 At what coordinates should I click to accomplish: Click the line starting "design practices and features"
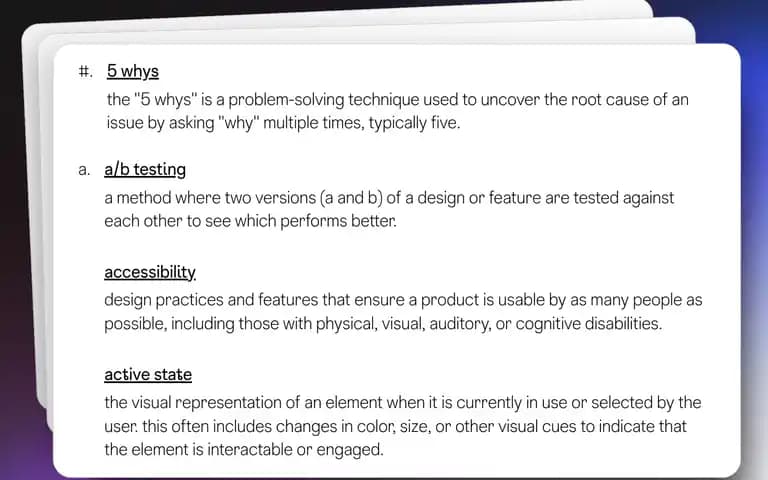point(403,300)
